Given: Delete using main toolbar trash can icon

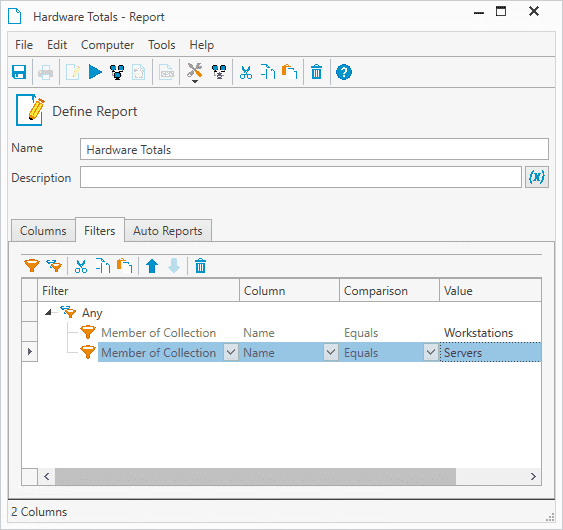Looking at the screenshot, I should 316,72.
